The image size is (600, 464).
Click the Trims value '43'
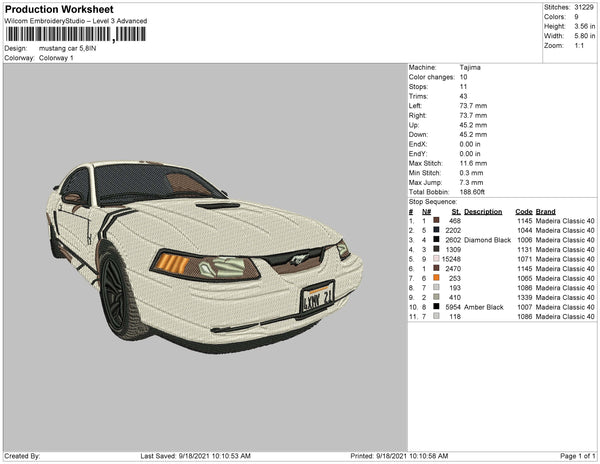click(463, 96)
